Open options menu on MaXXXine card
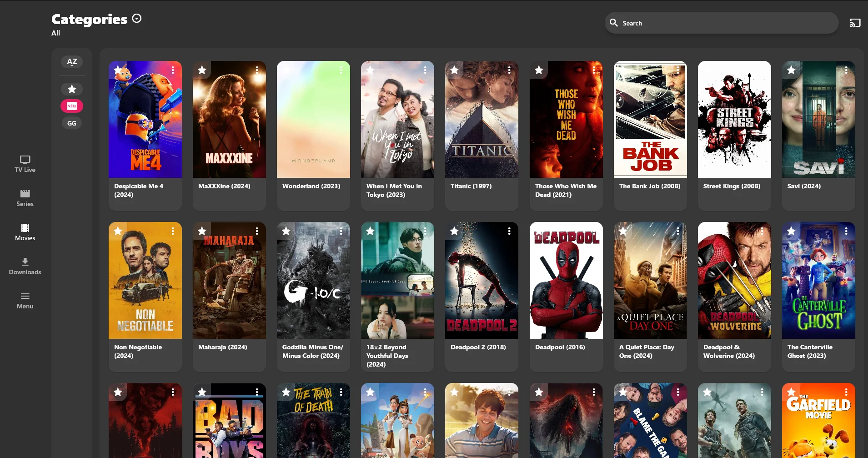Screen dimensions: 868x458 [257, 70]
